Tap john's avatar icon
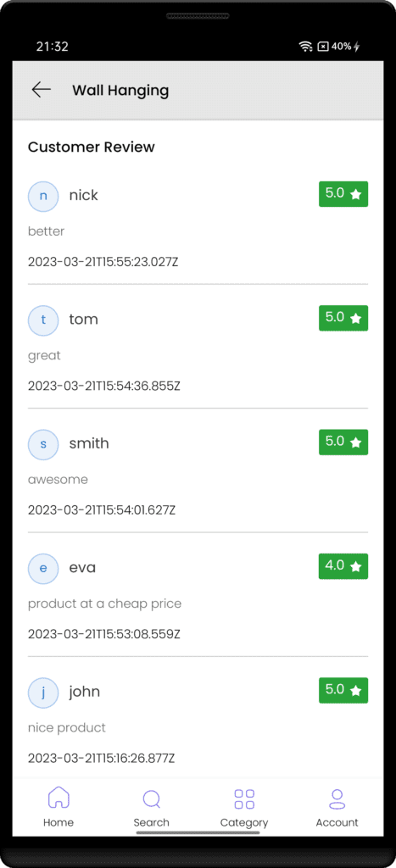 pyautogui.click(x=43, y=692)
